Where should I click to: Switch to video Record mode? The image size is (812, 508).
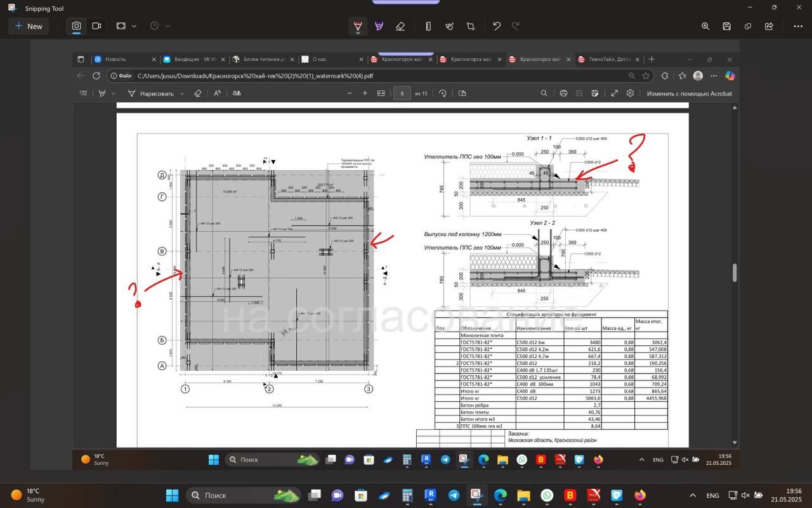tap(97, 26)
